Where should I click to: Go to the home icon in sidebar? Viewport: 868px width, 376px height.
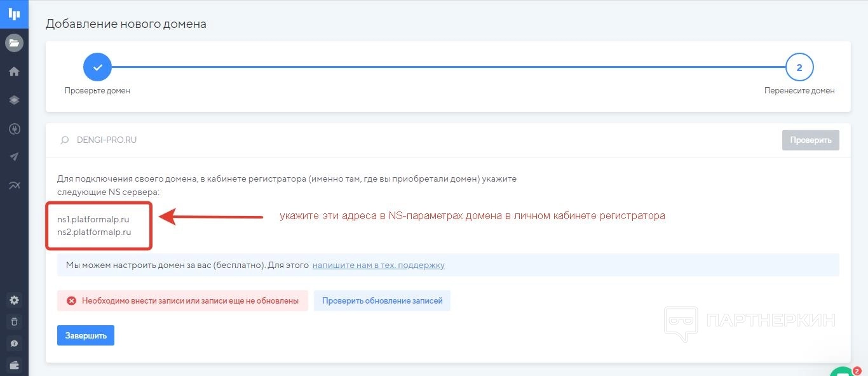point(14,72)
